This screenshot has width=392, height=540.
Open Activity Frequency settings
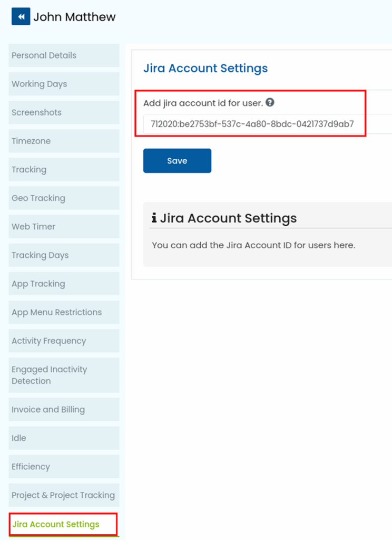point(64,341)
